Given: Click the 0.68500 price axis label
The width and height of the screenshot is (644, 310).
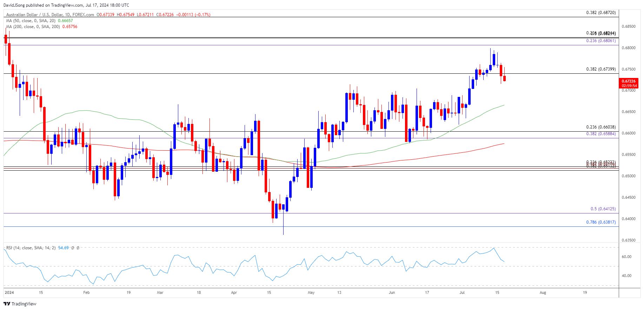Looking at the screenshot, I should tap(629, 26).
